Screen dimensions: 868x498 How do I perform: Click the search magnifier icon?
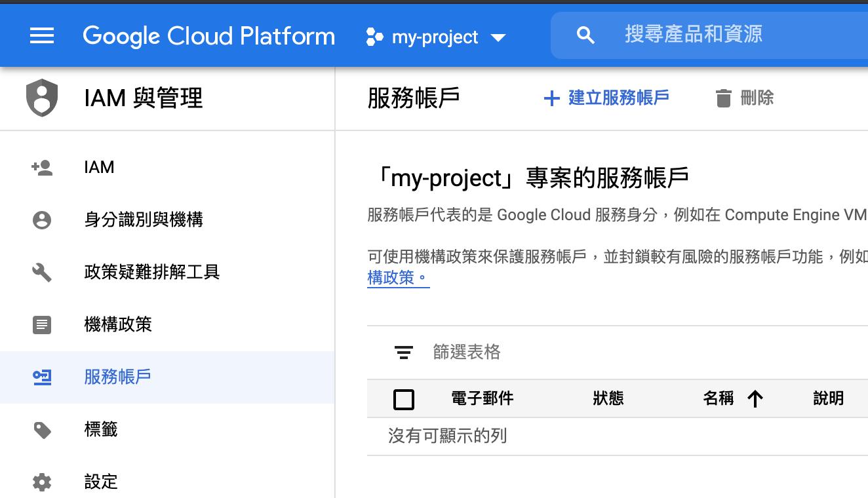(585, 35)
